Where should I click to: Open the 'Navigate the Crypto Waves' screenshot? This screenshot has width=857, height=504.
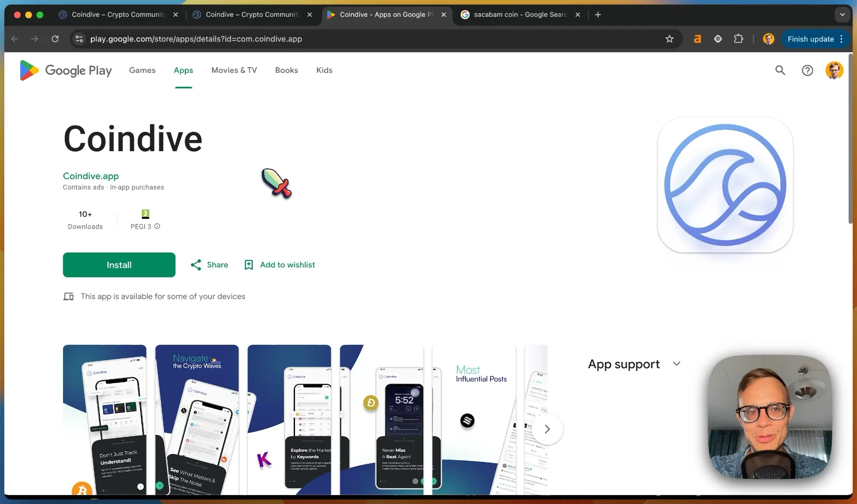pyautogui.click(x=197, y=420)
